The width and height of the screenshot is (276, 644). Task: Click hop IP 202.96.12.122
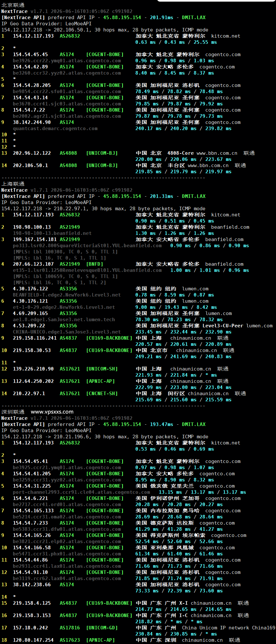[32, 153]
